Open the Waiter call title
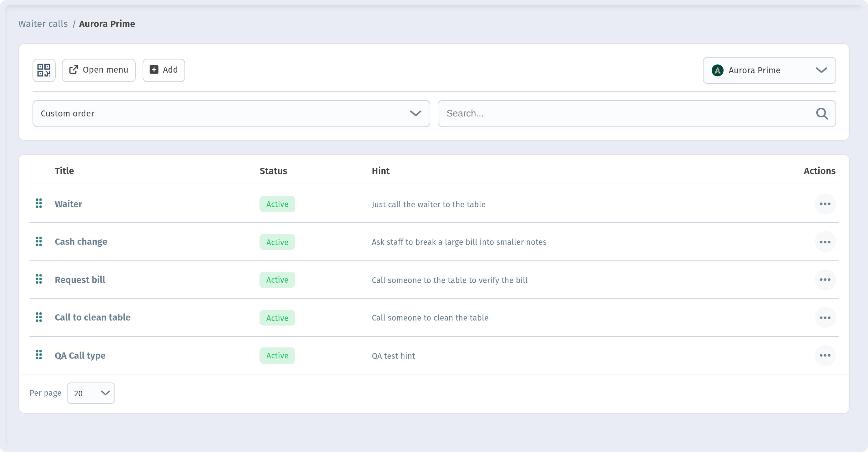The image size is (868, 452). 68,204
